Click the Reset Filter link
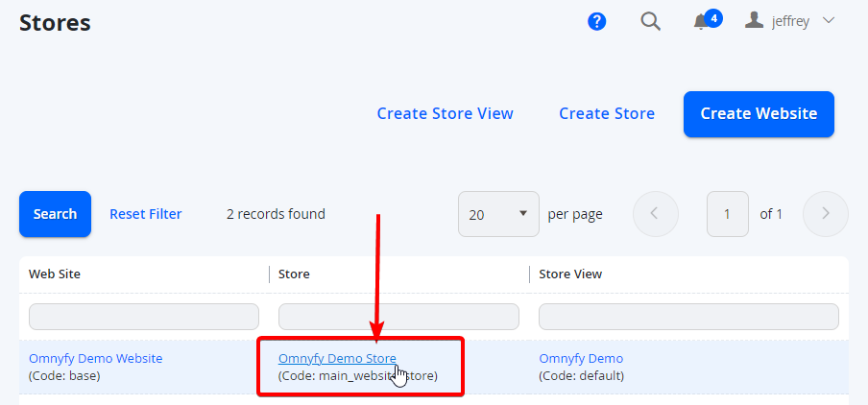The width and height of the screenshot is (868, 405). (x=146, y=214)
